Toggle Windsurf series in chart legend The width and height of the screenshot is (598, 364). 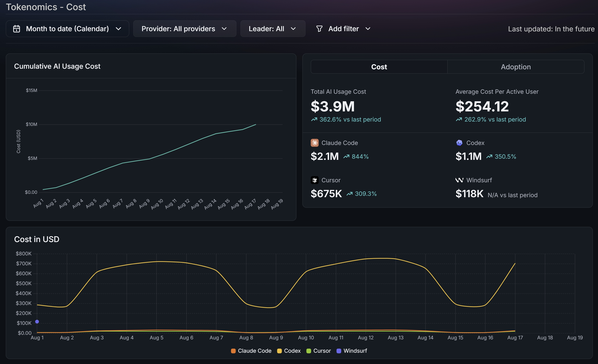click(x=352, y=351)
